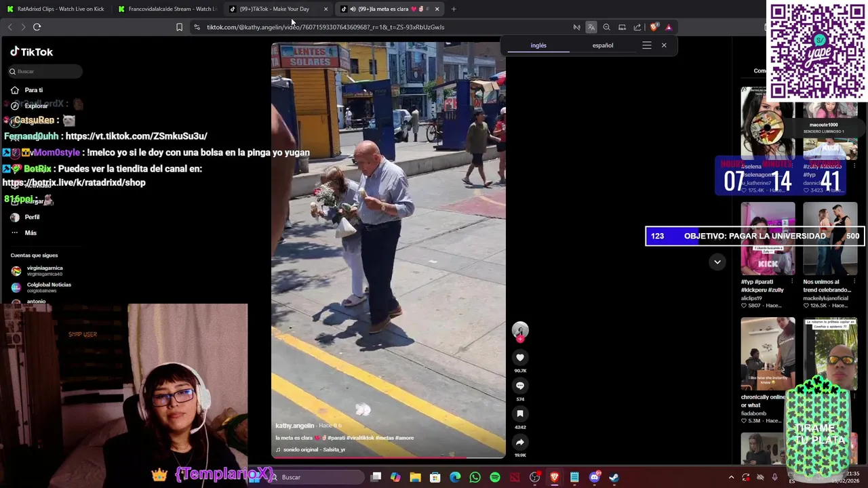Open the translate popup options menu icon
Image resolution: width=868 pixels, height=488 pixels.
(647, 45)
